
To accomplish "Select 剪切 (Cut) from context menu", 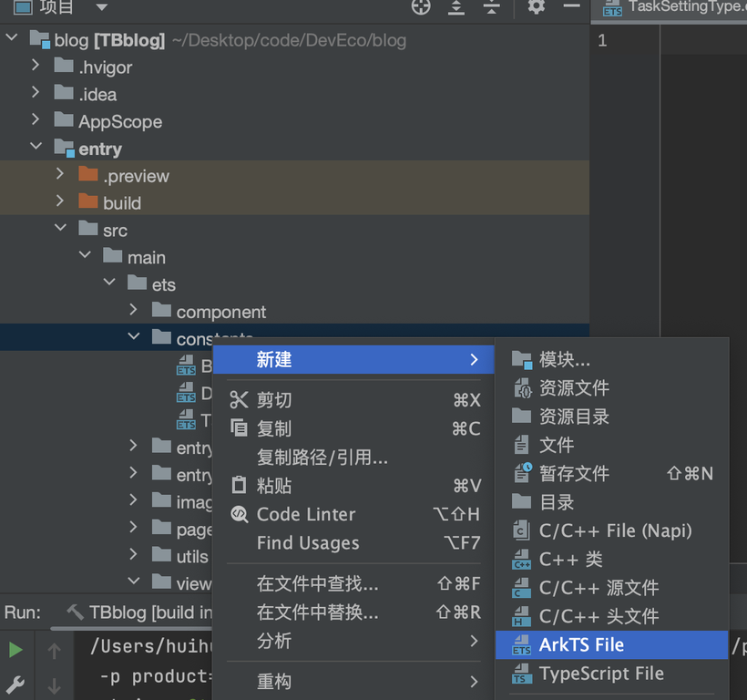I will tap(273, 400).
